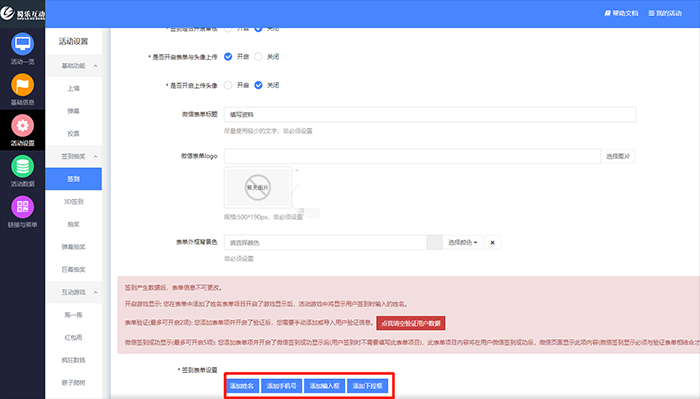Collapse the 基础功能 menu group
700x399 pixels.
tap(74, 66)
